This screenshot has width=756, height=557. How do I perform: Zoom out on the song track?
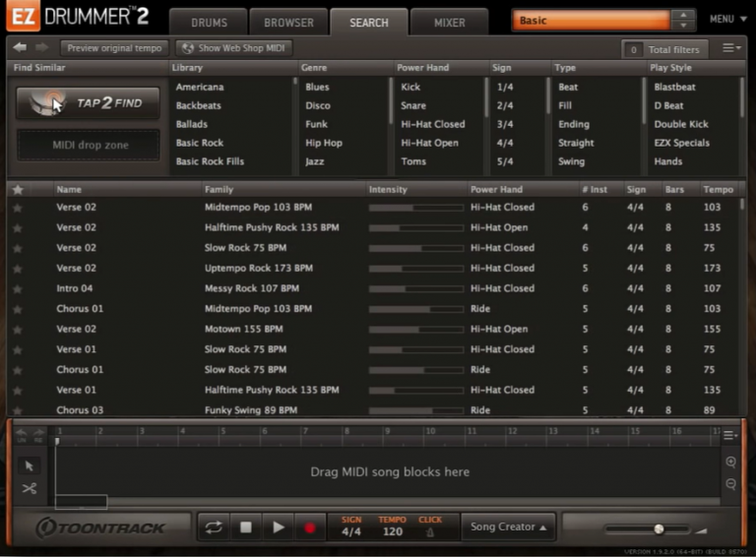pyautogui.click(x=730, y=483)
